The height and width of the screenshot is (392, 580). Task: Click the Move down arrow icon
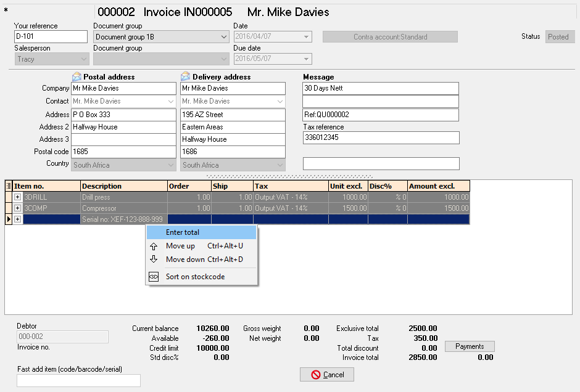click(x=154, y=259)
